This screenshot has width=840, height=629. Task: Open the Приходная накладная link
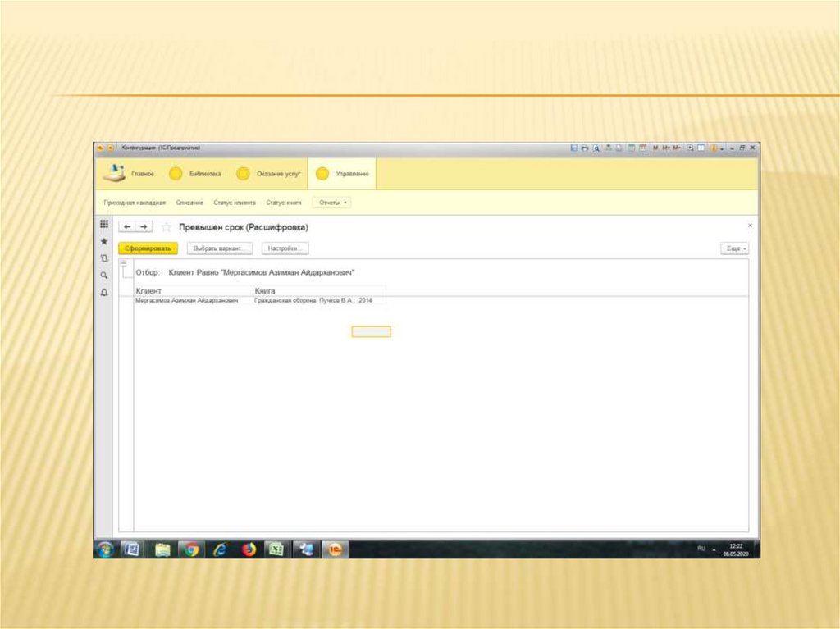tap(135, 203)
